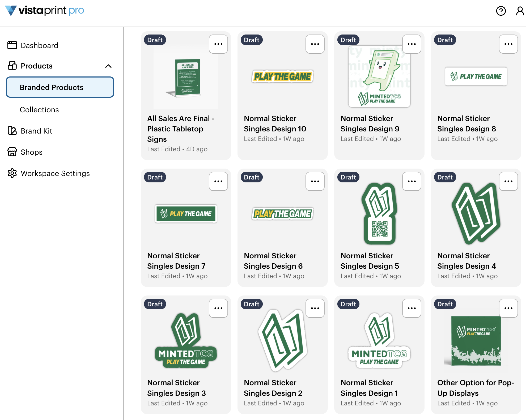Open the user account profile icon
The height and width of the screenshot is (420, 526).
[520, 11]
